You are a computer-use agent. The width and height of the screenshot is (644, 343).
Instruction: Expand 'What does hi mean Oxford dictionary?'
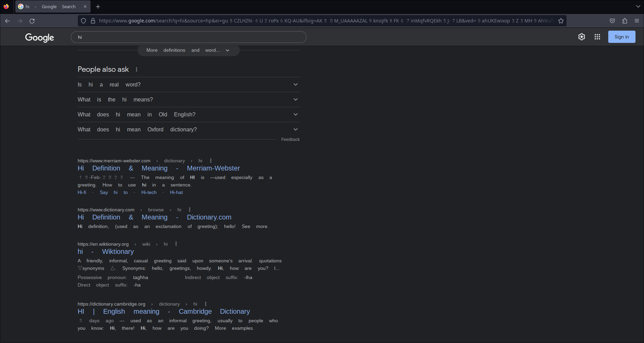click(x=189, y=129)
